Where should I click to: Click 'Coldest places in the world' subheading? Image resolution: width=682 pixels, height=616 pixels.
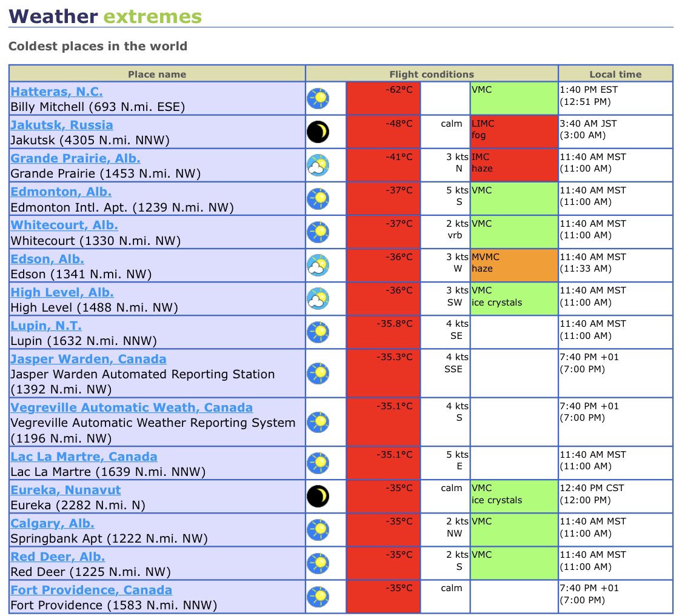click(98, 46)
